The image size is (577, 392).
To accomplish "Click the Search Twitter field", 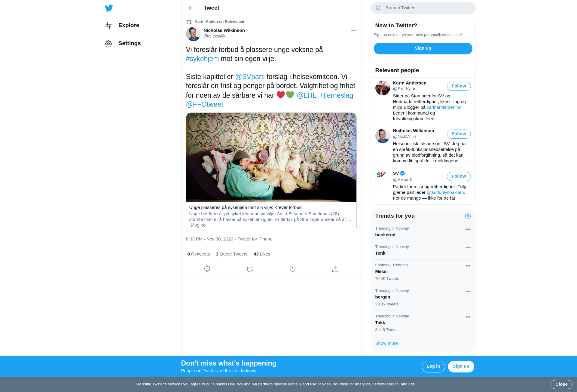I will pos(423,8).
